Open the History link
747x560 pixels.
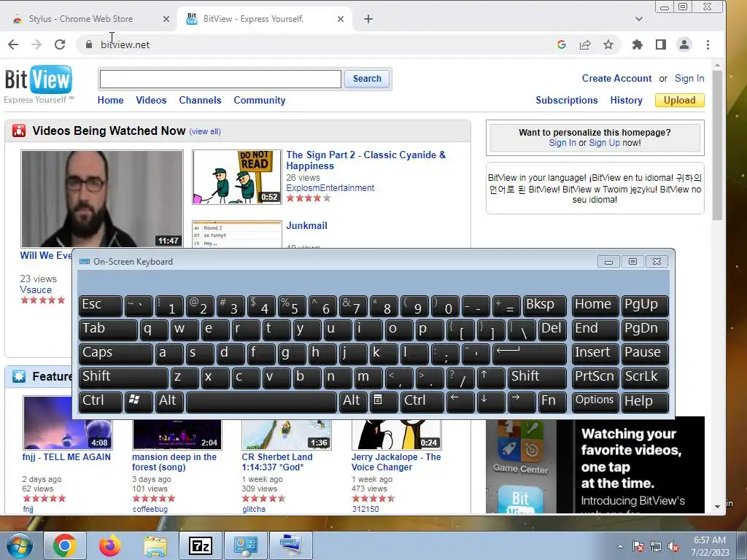coord(627,101)
